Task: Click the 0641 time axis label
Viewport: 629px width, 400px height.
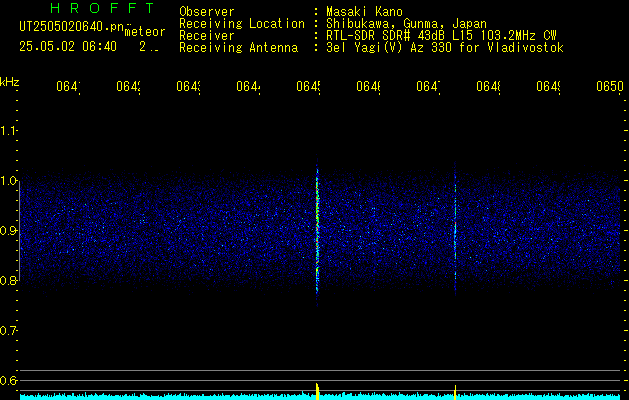Action: pos(68,87)
